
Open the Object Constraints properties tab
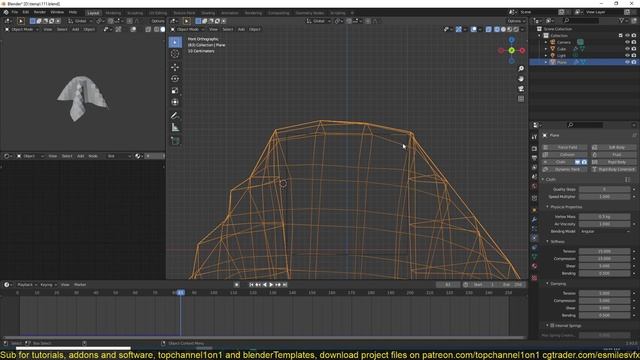coord(534,247)
